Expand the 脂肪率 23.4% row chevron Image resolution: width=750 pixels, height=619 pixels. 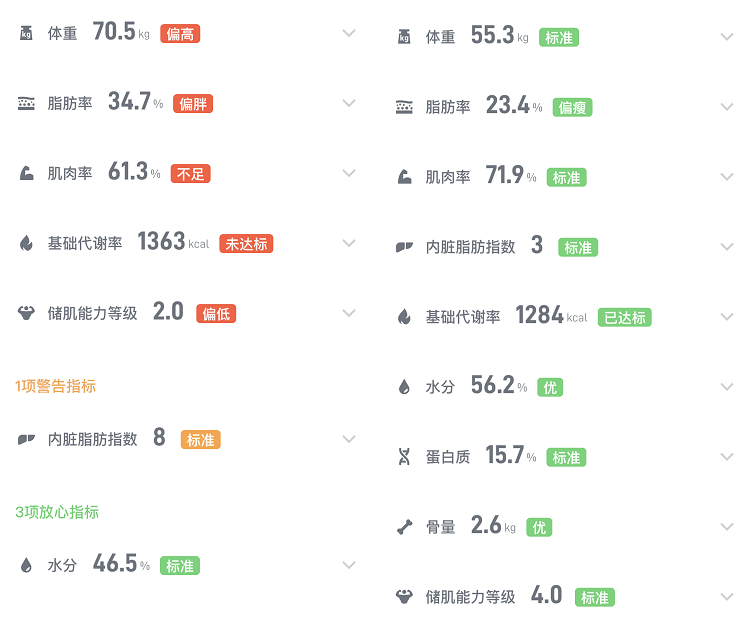coord(727,107)
